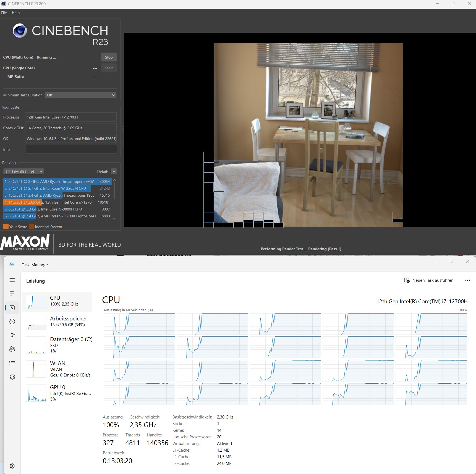Image resolution: width=476 pixels, height=474 pixels.
Task: Click the 2,35 GHz Geschwindigkeit value
Action: (x=143, y=425)
